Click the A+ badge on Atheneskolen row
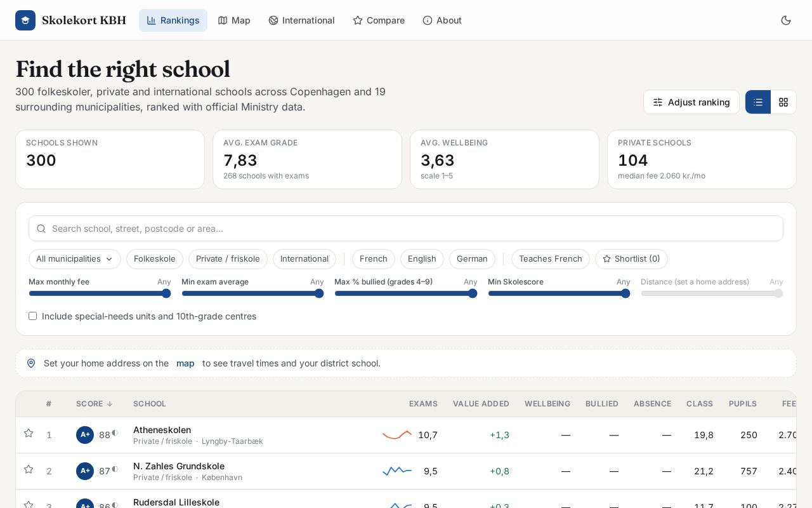This screenshot has height=508, width=812. coord(85,435)
